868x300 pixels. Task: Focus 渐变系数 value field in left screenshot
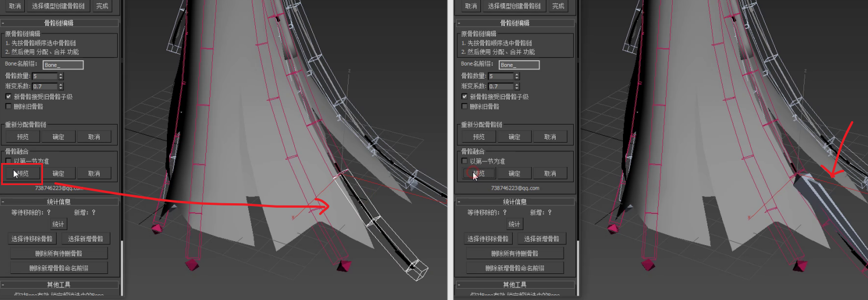45,86
